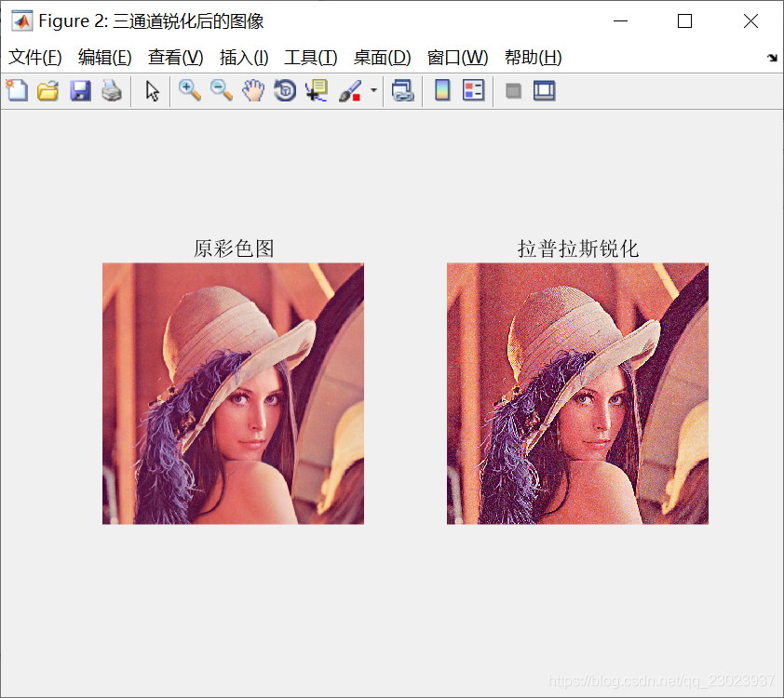Select the Pan hand tool
Screen dimensions: 784x698
tap(253, 91)
